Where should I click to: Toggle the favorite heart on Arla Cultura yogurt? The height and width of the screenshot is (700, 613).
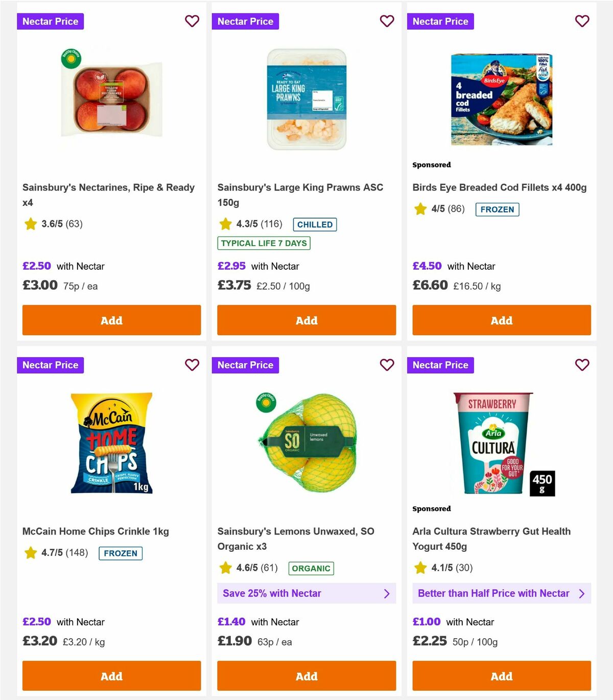[x=582, y=365]
